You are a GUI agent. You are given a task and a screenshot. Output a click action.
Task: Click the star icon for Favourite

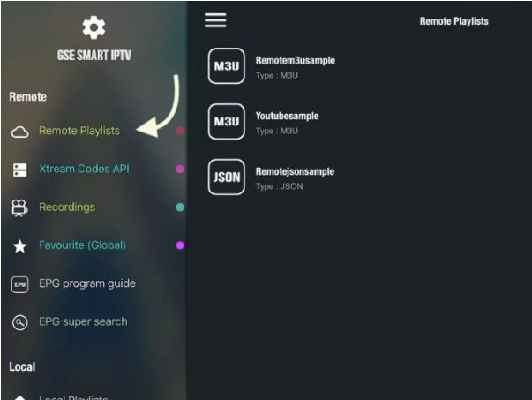pos(20,246)
